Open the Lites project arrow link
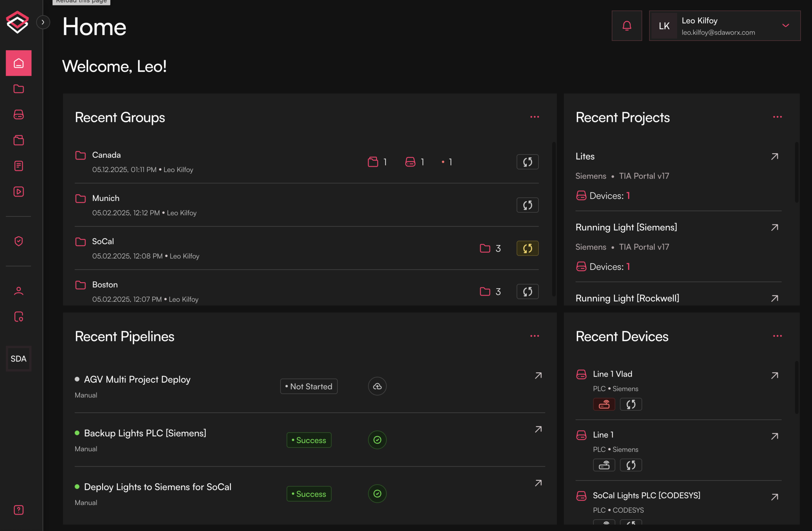The image size is (812, 531). coord(774,156)
